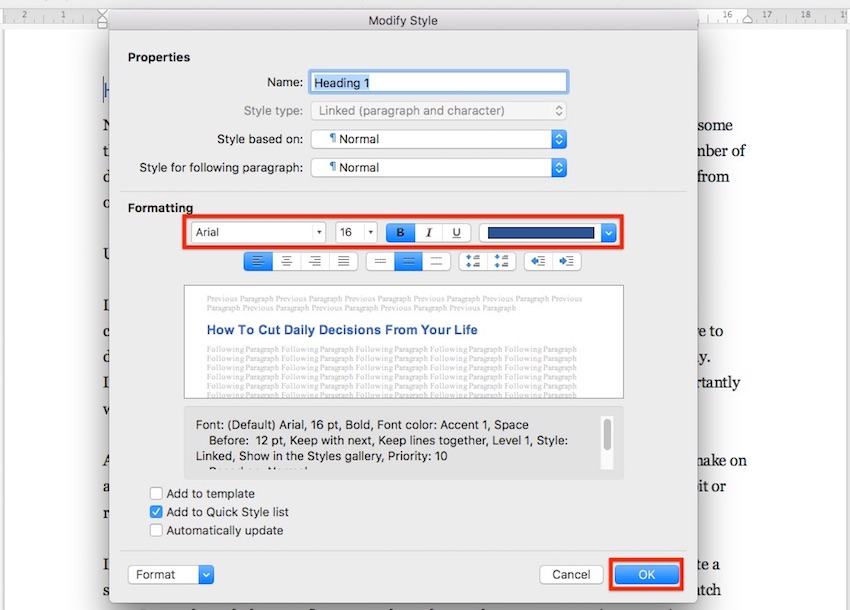
Task: Select center alignment
Action: (x=287, y=261)
